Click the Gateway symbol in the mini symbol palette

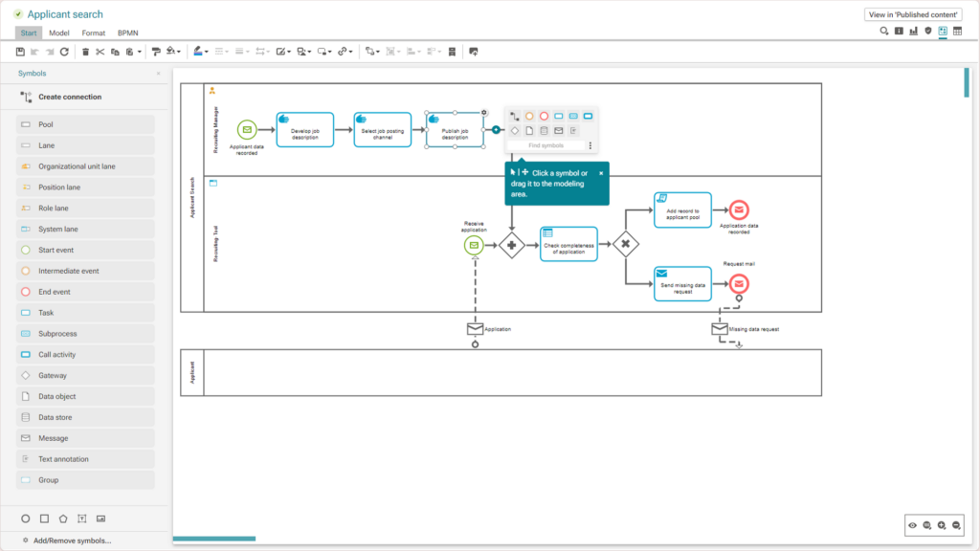(515, 130)
